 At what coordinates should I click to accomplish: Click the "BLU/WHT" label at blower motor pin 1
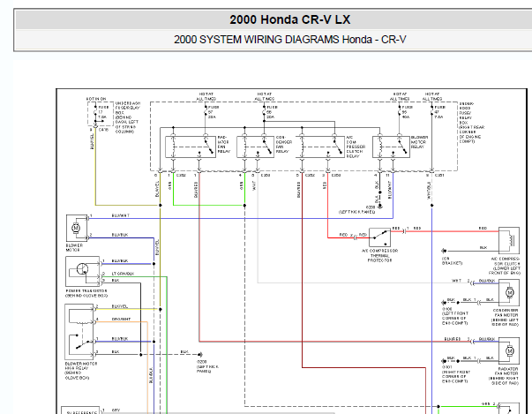click(121, 215)
